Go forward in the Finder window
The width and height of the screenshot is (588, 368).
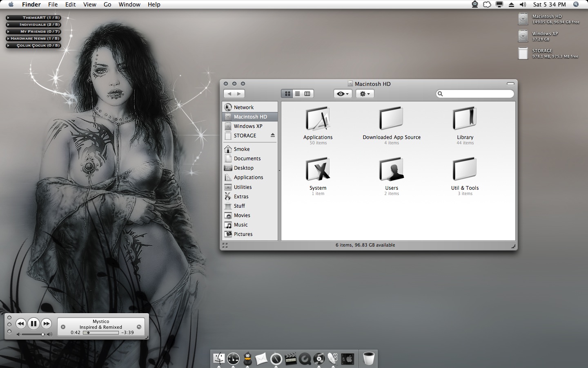pos(239,94)
